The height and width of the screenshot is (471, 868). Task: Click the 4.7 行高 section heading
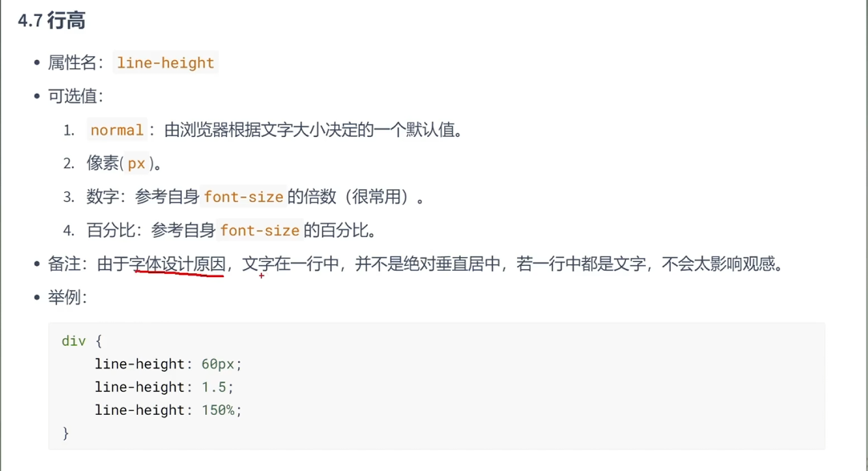click(51, 21)
